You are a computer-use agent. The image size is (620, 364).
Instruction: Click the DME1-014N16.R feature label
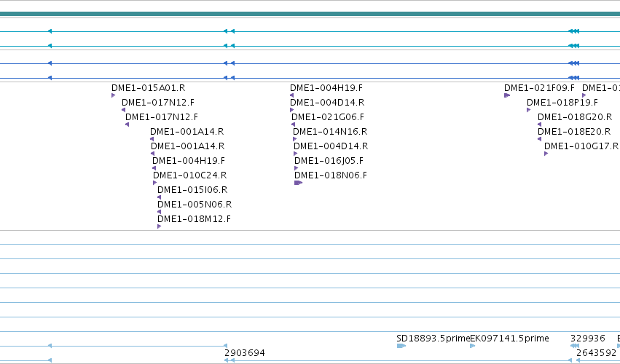pyautogui.click(x=330, y=132)
